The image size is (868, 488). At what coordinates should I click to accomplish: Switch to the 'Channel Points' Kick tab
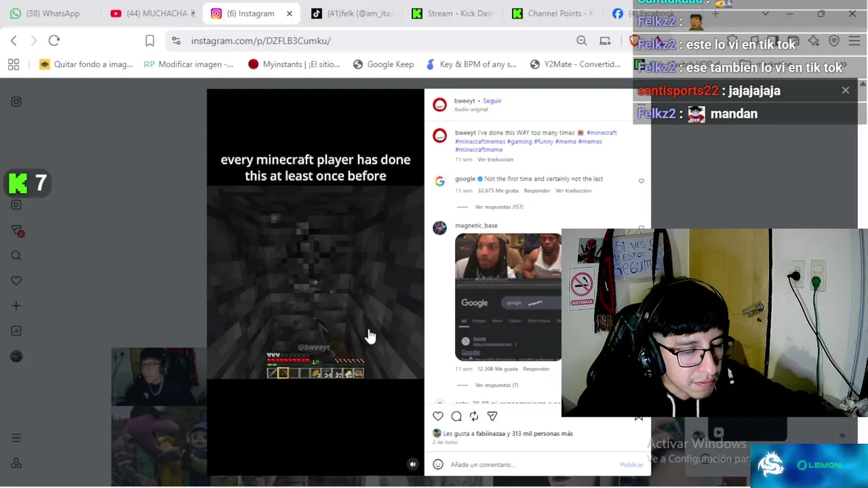point(553,14)
